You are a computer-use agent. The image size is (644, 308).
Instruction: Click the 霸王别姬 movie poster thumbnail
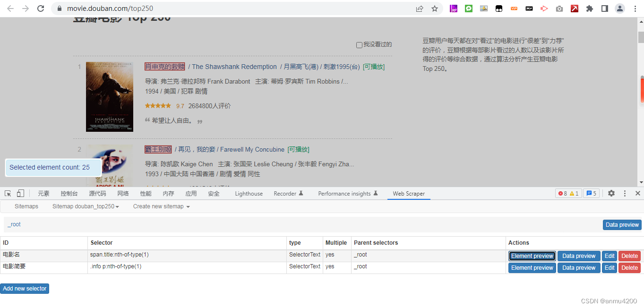tap(110, 165)
